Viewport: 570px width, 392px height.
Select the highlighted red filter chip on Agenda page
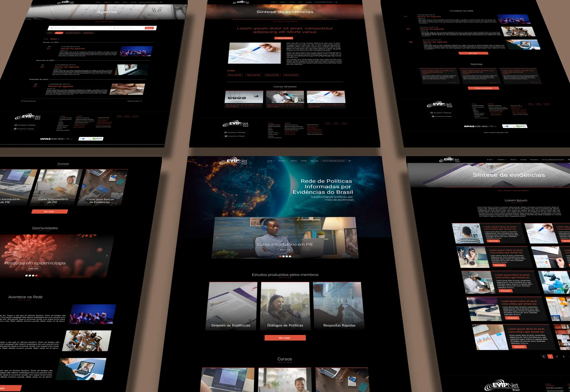click(59, 33)
